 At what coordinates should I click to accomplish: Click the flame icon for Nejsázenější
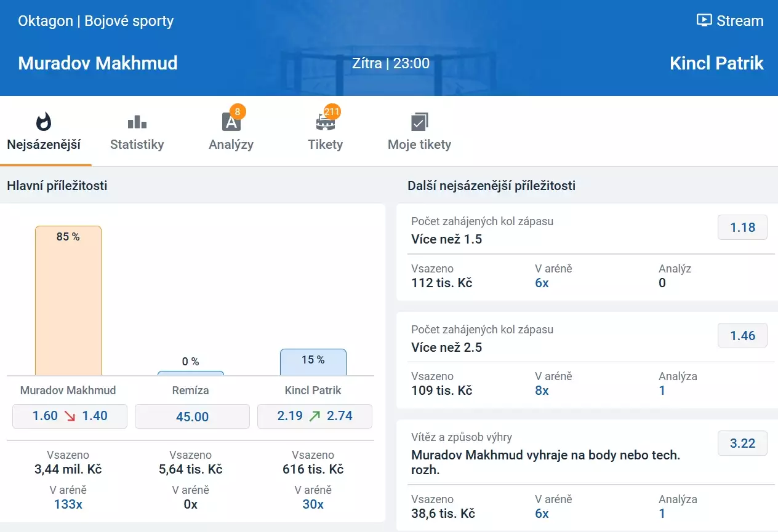[44, 122]
